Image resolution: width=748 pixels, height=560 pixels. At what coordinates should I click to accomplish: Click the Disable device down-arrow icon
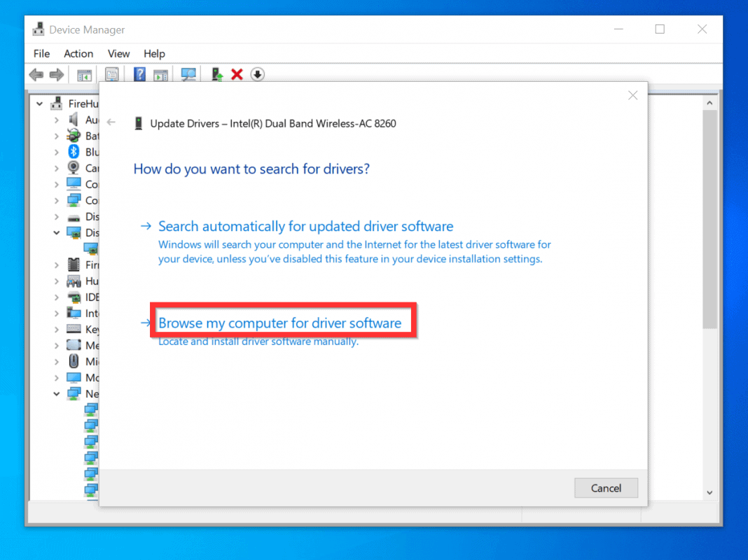coord(258,74)
